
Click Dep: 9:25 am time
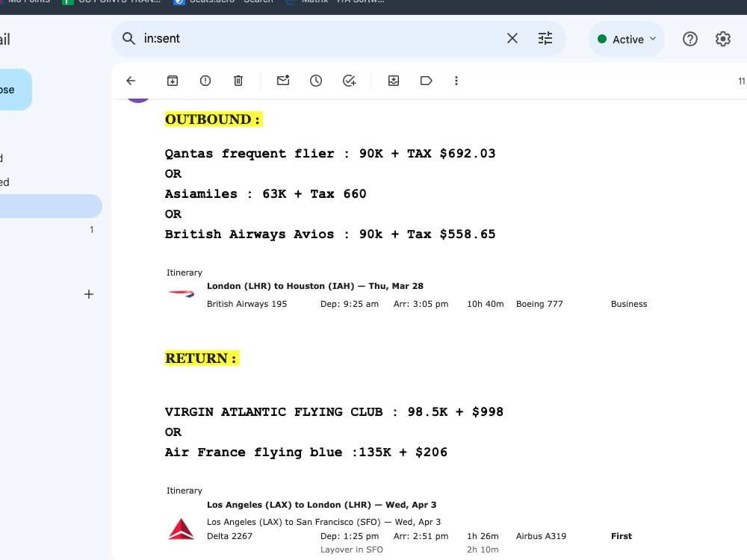350,304
